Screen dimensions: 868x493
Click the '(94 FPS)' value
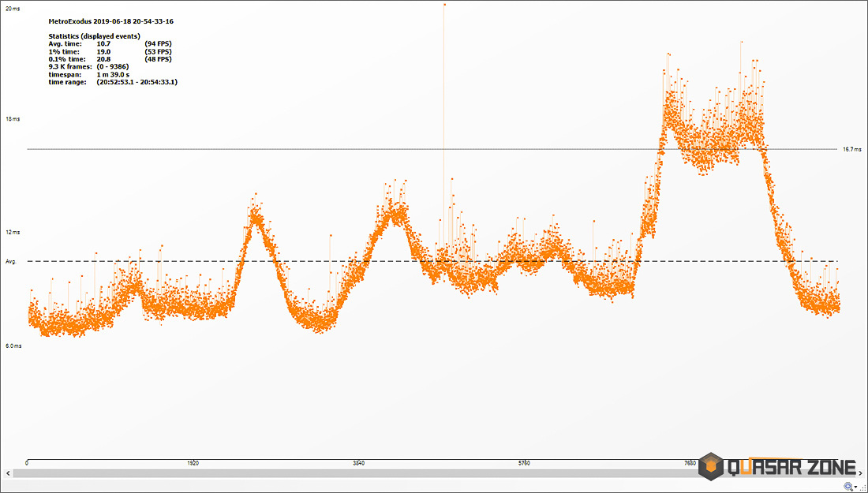pyautogui.click(x=158, y=43)
